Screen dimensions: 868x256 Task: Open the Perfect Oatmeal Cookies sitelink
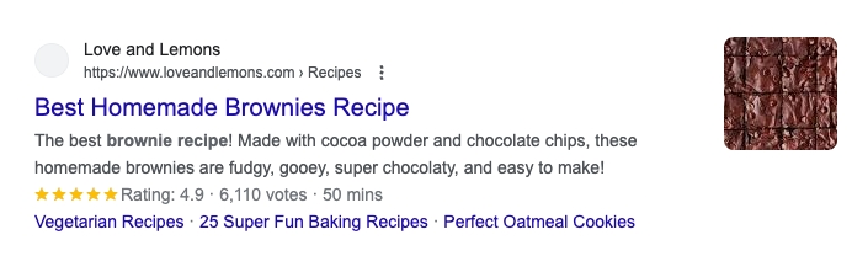click(539, 222)
